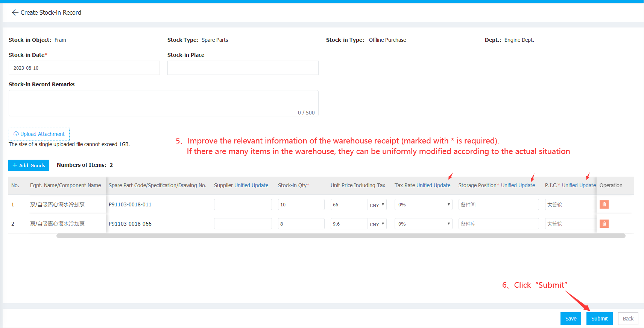
Task: Edit unit price 66 in row 1
Action: tap(349, 204)
